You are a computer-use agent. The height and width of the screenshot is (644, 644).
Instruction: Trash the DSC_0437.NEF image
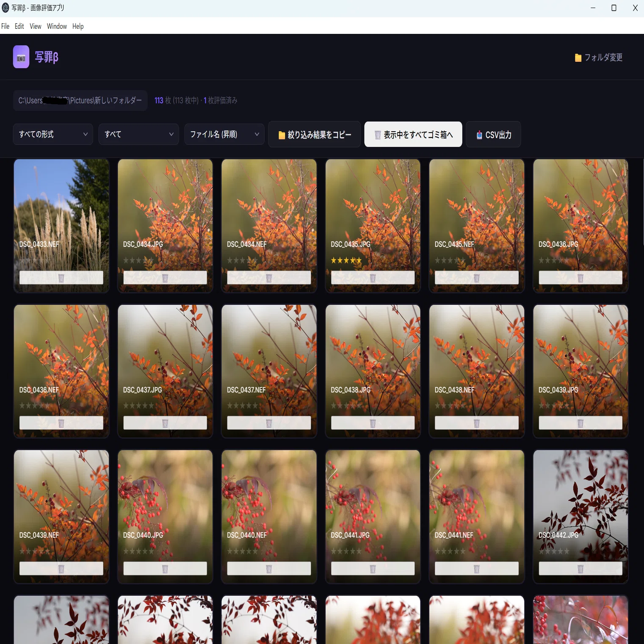click(269, 423)
